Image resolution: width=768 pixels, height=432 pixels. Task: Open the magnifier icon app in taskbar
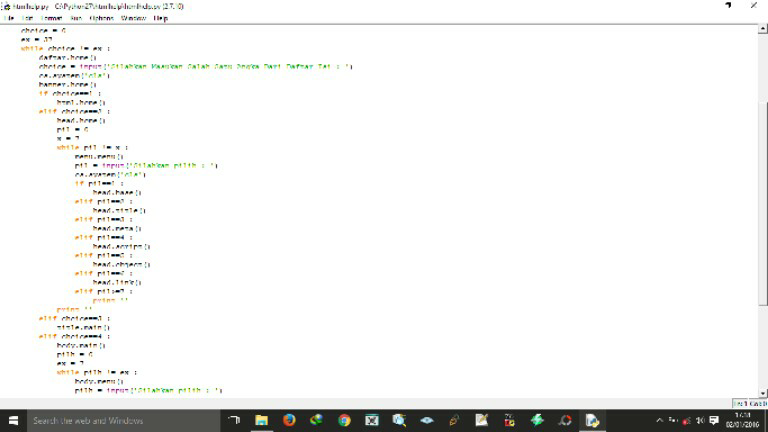coord(399,420)
